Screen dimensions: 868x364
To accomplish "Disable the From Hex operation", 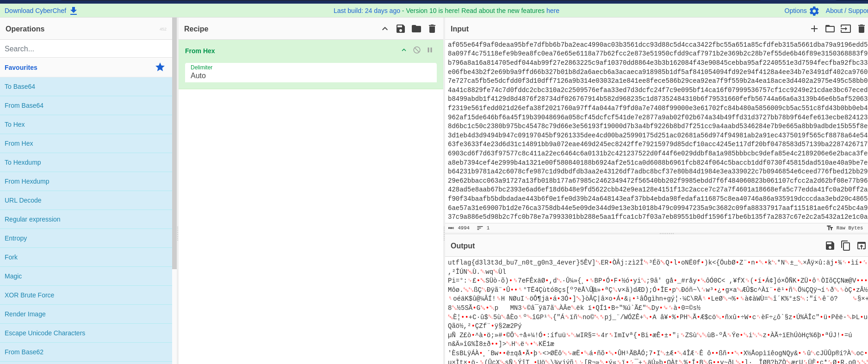I will [x=417, y=50].
